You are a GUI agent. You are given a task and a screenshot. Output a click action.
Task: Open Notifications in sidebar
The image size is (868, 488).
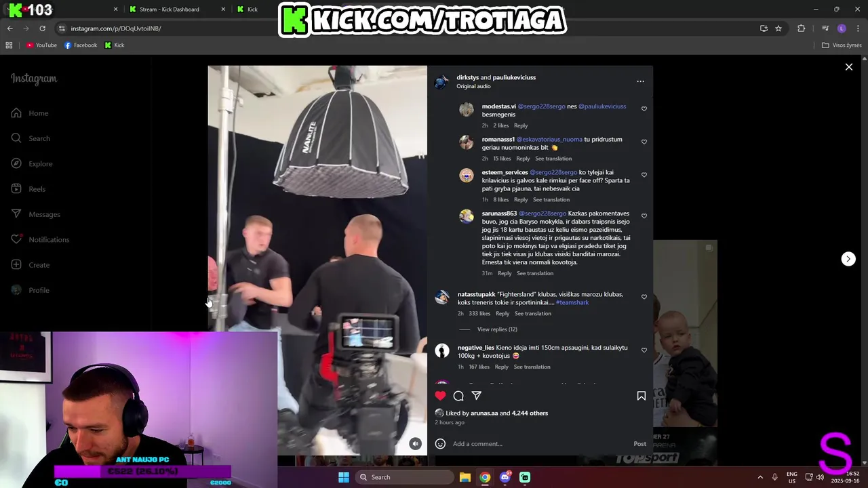click(x=40, y=239)
